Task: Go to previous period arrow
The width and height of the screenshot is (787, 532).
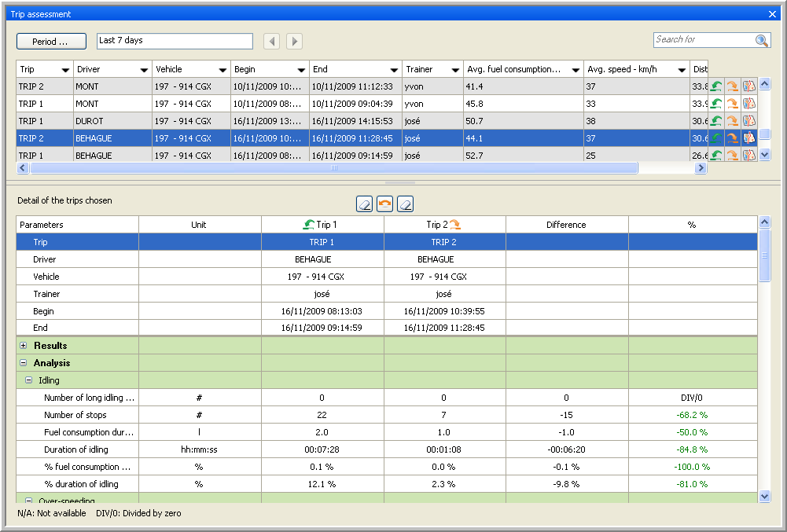Action: (271, 41)
